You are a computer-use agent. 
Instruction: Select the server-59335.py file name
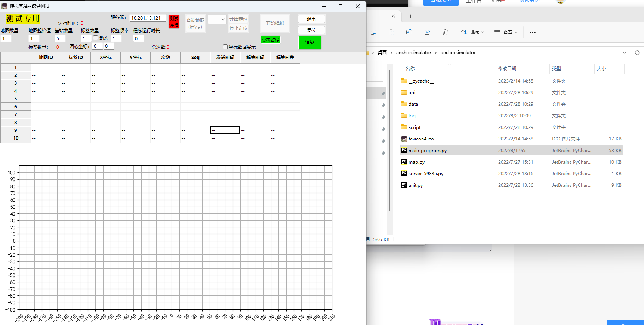(x=426, y=174)
